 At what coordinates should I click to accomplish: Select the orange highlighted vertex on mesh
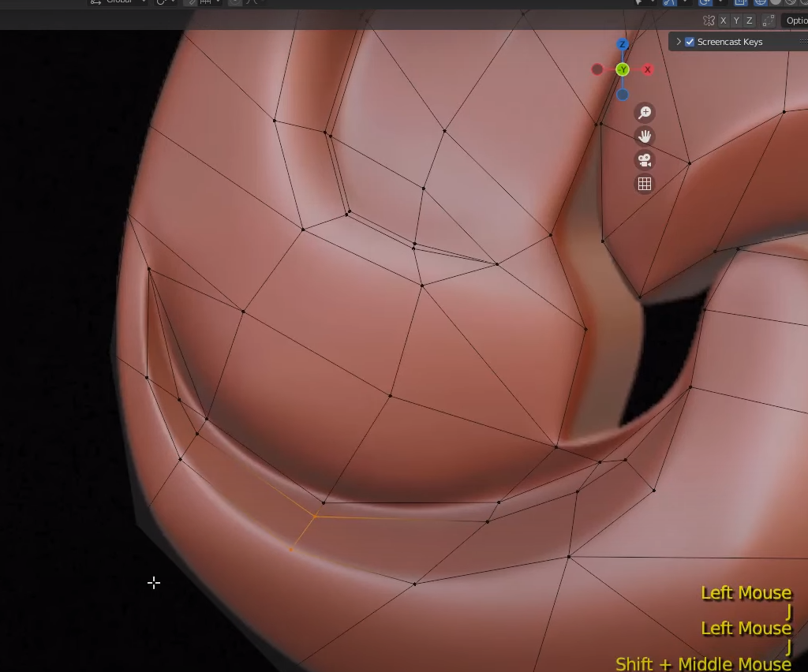[292, 549]
